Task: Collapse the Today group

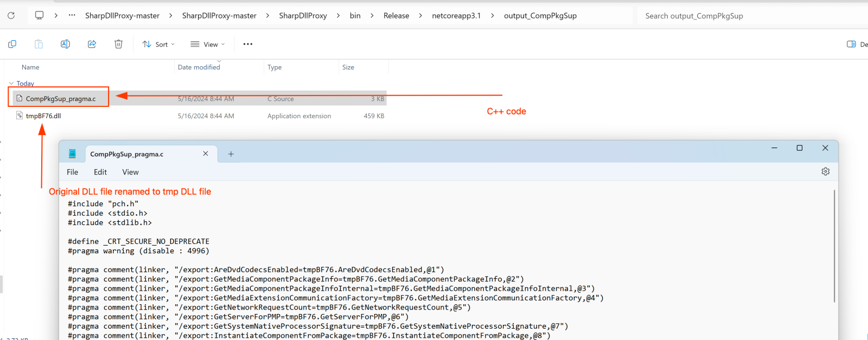Action: pos(11,84)
